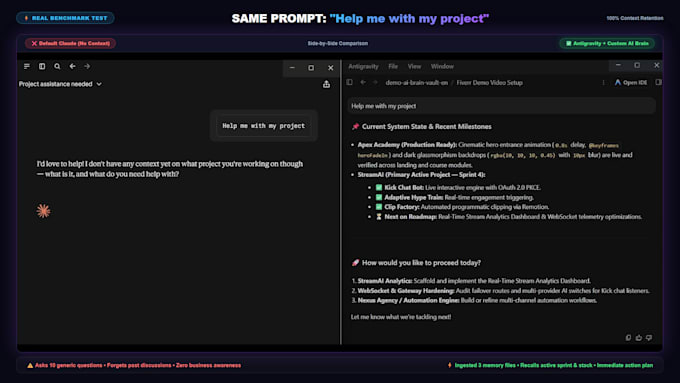Click 'How would you like to proceed today?' heading

click(416, 263)
